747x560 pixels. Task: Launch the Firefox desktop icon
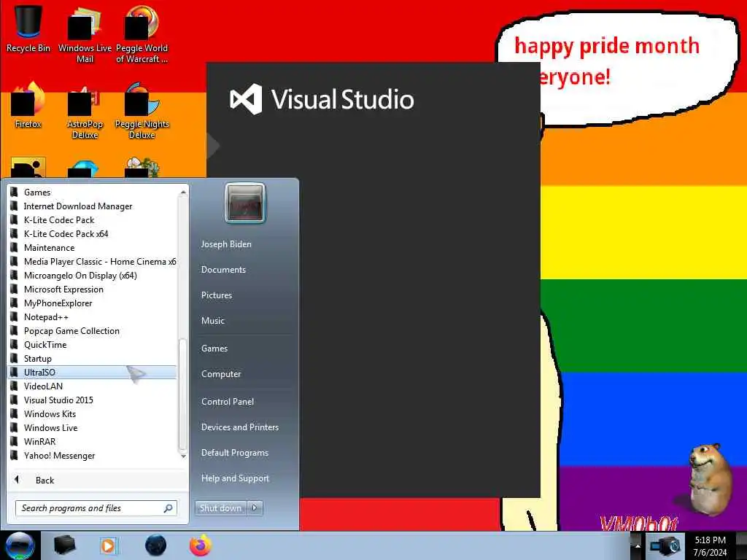(x=28, y=106)
